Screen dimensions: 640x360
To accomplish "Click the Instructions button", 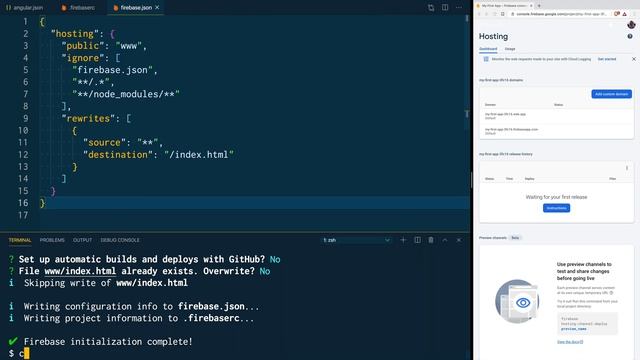I will [x=556, y=208].
